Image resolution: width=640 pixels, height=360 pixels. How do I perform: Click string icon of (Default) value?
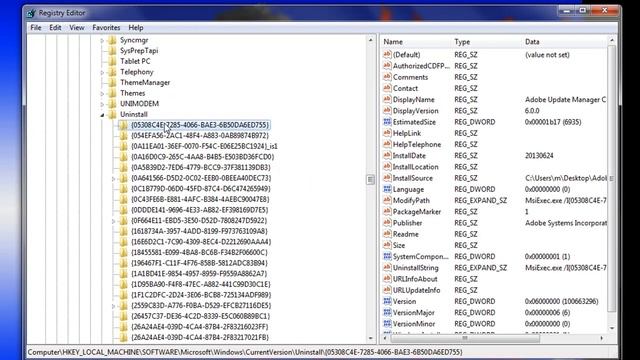point(387,54)
